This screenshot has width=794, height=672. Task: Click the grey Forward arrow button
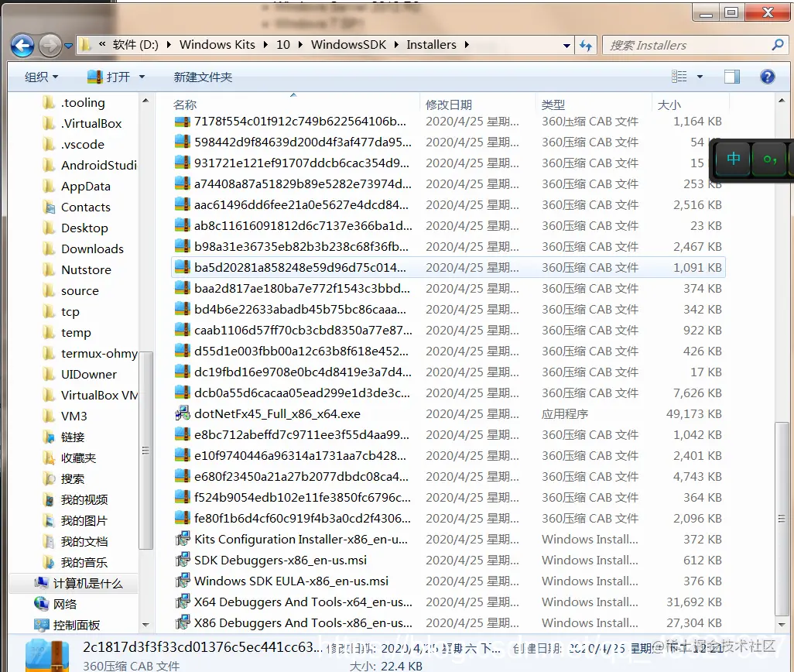50,46
